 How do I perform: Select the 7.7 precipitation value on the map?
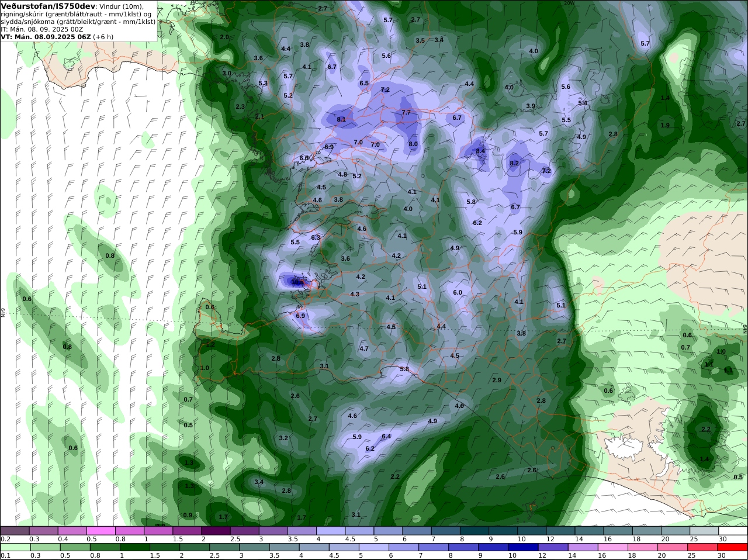pyautogui.click(x=406, y=112)
